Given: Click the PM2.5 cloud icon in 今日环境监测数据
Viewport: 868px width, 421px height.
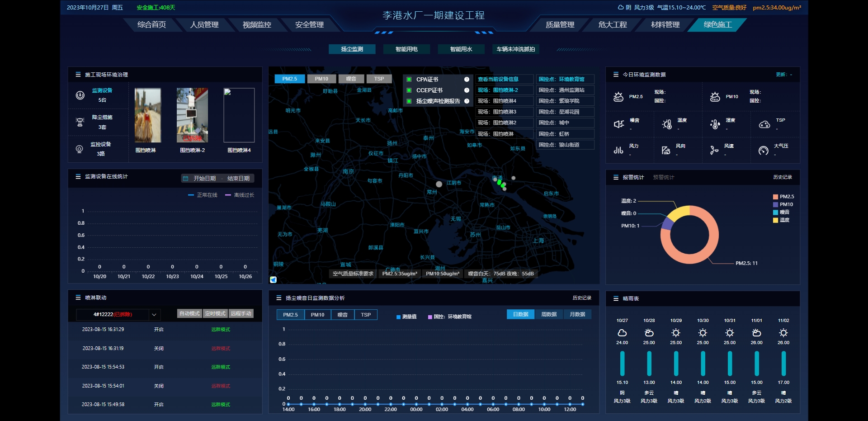Looking at the screenshot, I should point(618,97).
